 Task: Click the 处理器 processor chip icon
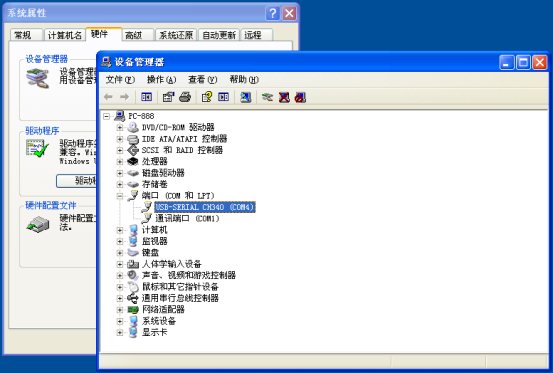133,161
